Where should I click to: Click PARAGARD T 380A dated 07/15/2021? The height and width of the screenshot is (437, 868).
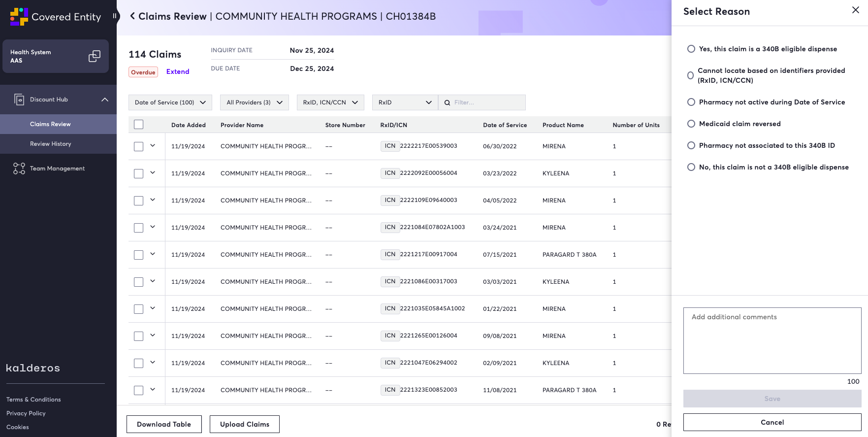click(x=569, y=255)
